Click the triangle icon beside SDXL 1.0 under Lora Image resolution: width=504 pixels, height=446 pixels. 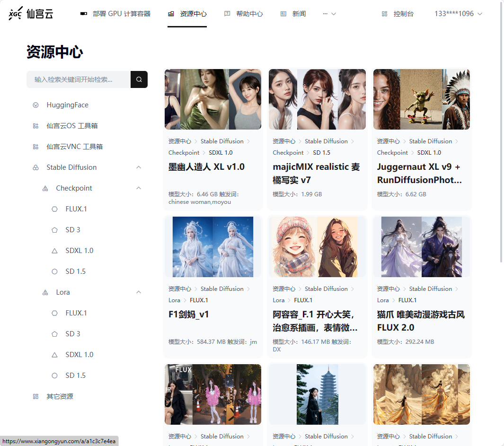coord(54,355)
